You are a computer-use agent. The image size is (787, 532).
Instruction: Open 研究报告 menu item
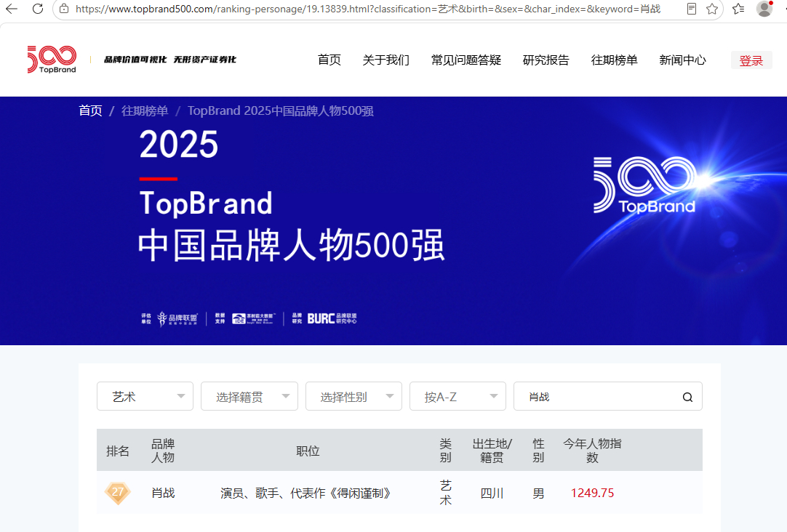pyautogui.click(x=546, y=60)
